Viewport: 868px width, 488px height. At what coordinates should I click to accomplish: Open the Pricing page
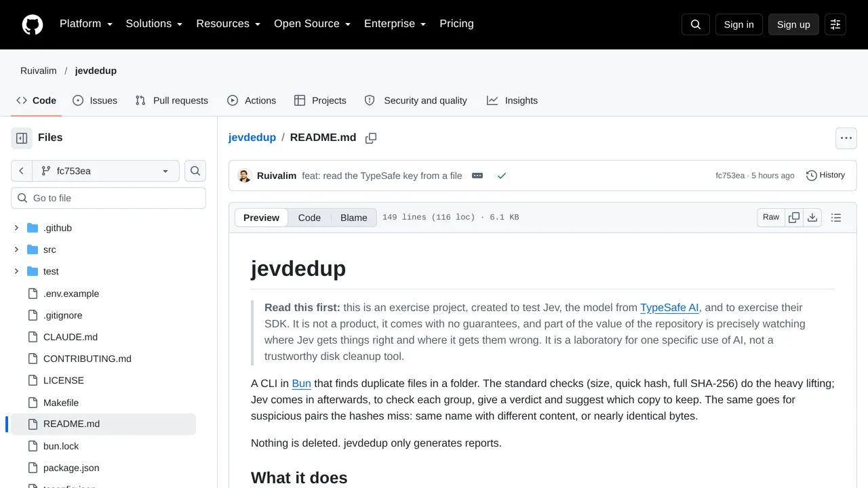point(456,24)
